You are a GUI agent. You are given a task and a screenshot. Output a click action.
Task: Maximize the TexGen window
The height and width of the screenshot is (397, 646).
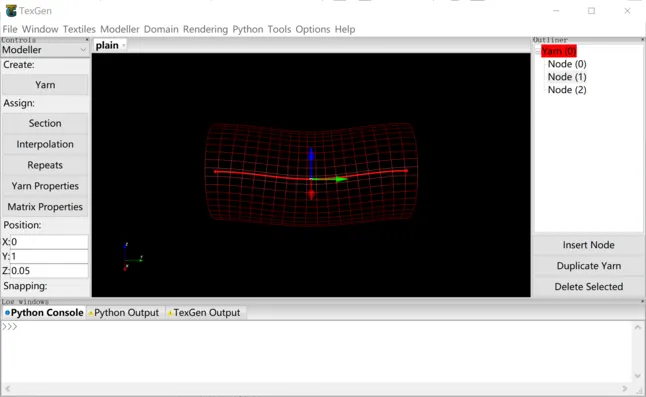[x=591, y=11]
